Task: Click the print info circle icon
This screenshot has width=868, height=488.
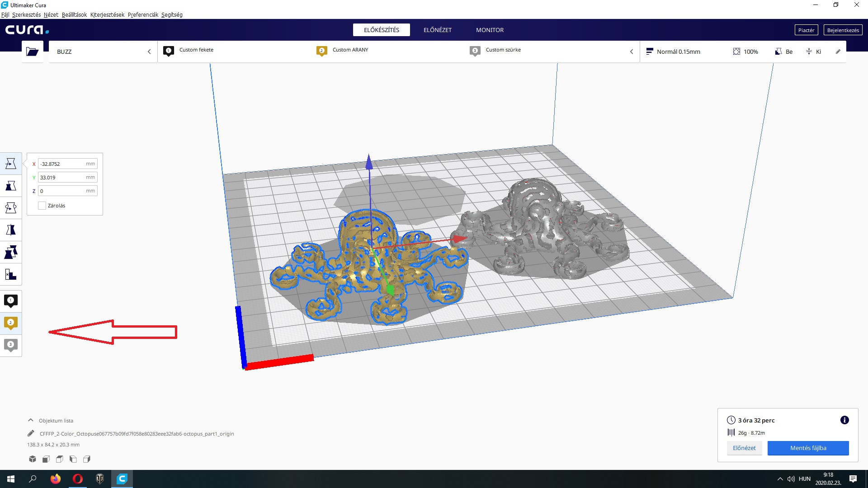Action: [x=844, y=420]
